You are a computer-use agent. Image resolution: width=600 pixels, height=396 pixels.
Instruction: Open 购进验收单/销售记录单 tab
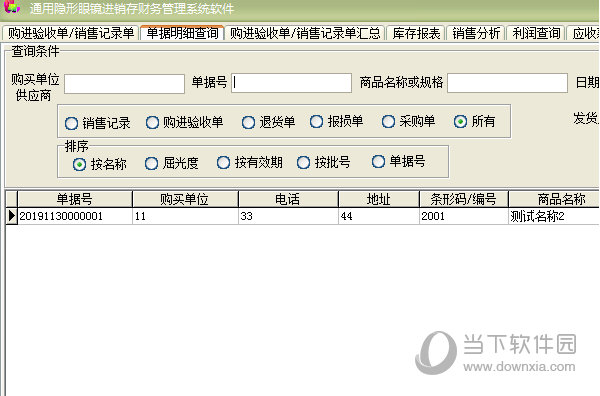tap(71, 33)
